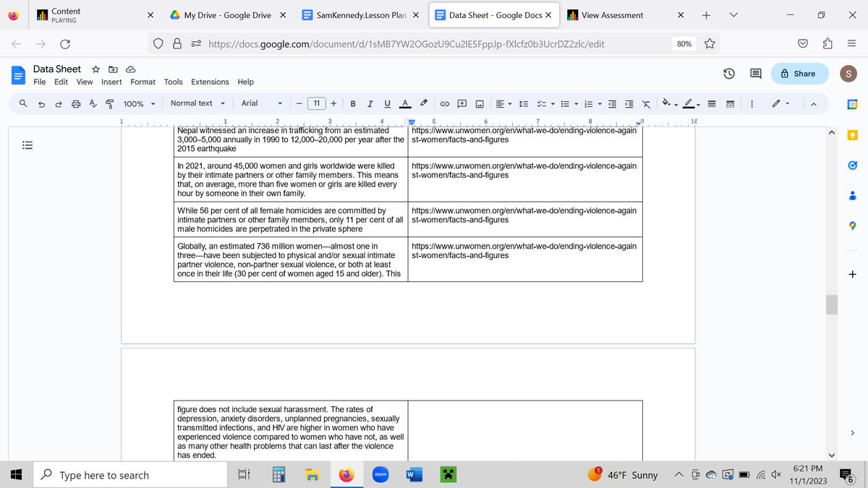The height and width of the screenshot is (488, 868).
Task: Click the Share button
Action: (798, 73)
